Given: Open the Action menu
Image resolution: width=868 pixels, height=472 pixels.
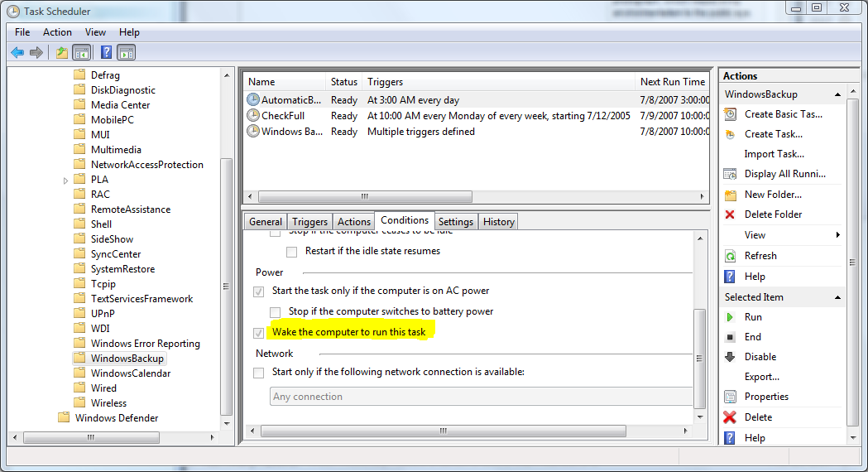Looking at the screenshot, I should (x=57, y=32).
